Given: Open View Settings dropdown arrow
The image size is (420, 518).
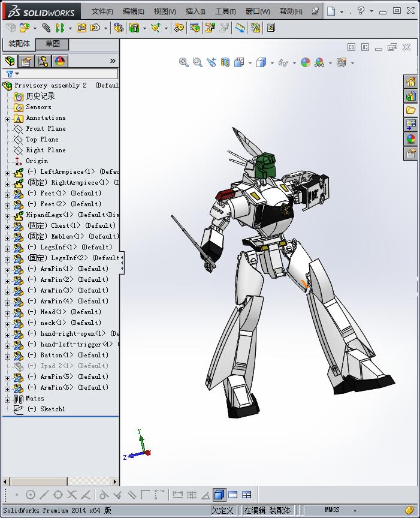Looking at the screenshot, I should click(352, 63).
